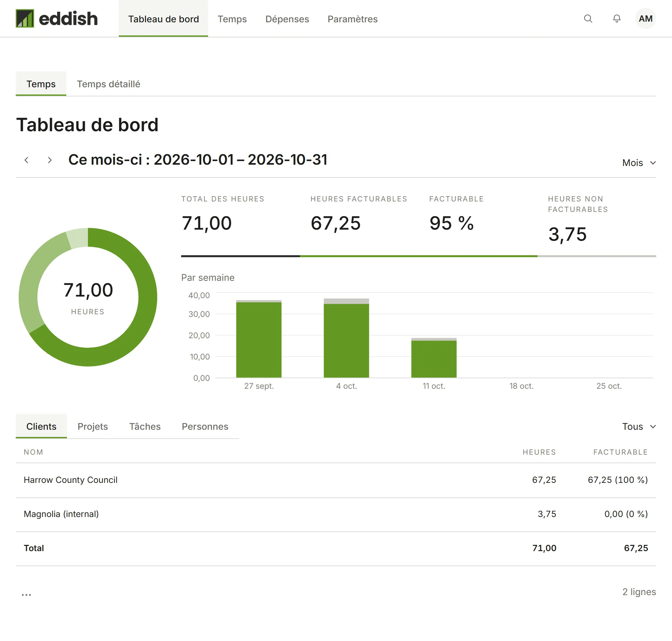Show the Personnes tab

coord(205,426)
